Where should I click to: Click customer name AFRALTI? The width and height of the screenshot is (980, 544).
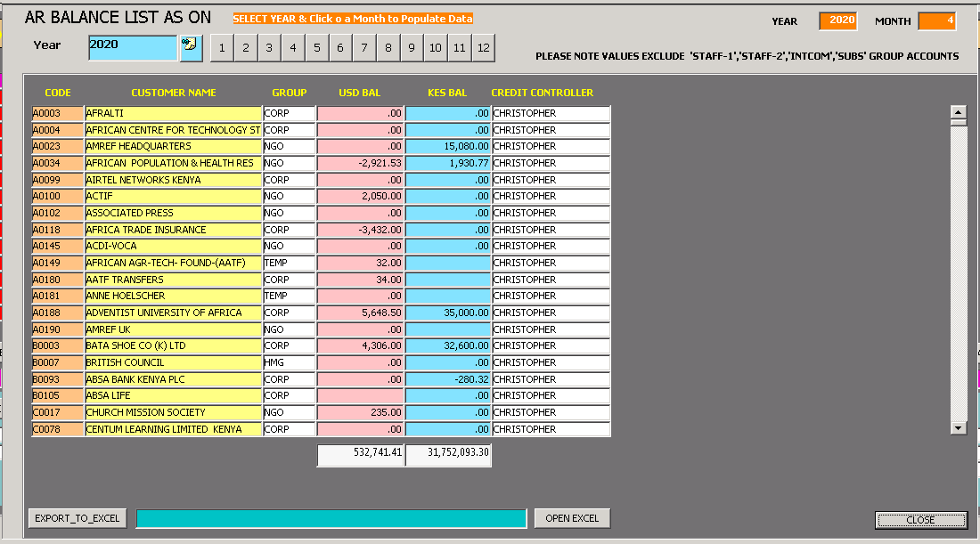click(x=173, y=113)
